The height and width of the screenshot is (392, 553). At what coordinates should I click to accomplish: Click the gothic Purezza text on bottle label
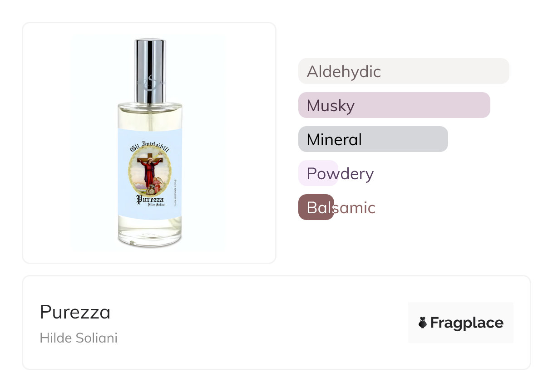point(150,199)
